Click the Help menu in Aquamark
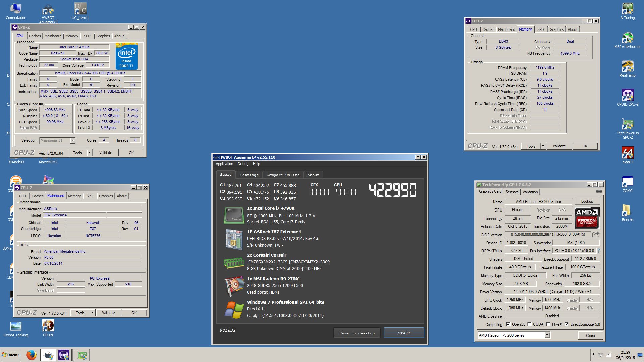The height and width of the screenshot is (362, 644). [256, 164]
